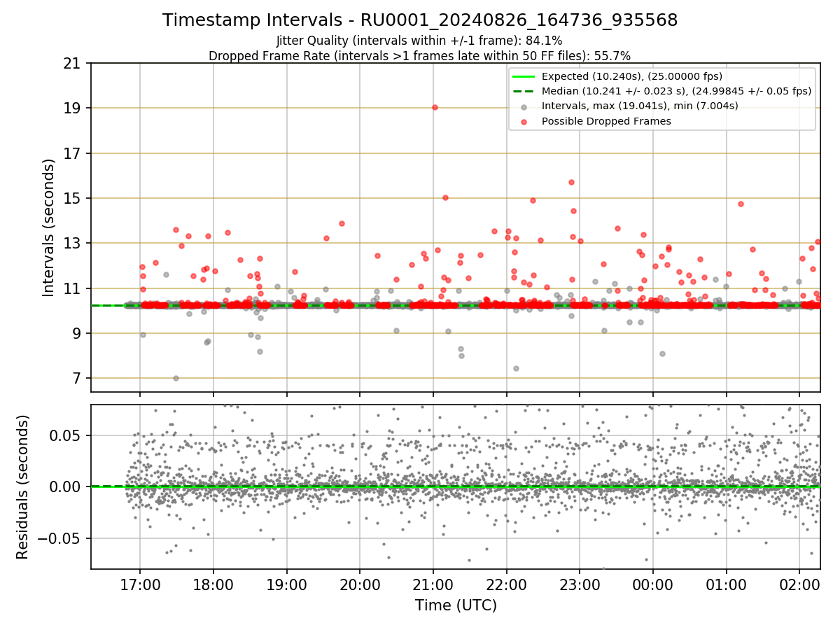Click the '−0.05' tick on the residuals axis
Viewport: 840px width, 630px height.
point(61,538)
